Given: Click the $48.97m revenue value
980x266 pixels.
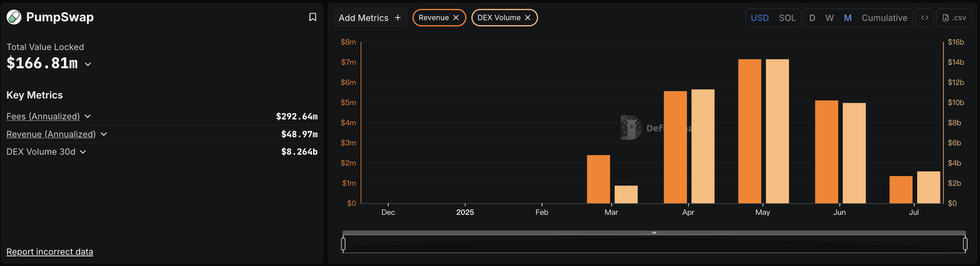Looking at the screenshot, I should [x=299, y=134].
